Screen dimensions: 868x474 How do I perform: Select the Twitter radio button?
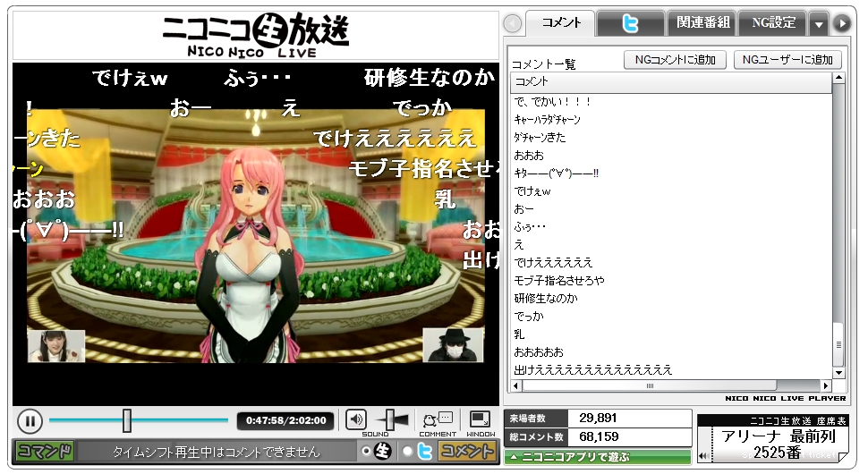tap(407, 452)
